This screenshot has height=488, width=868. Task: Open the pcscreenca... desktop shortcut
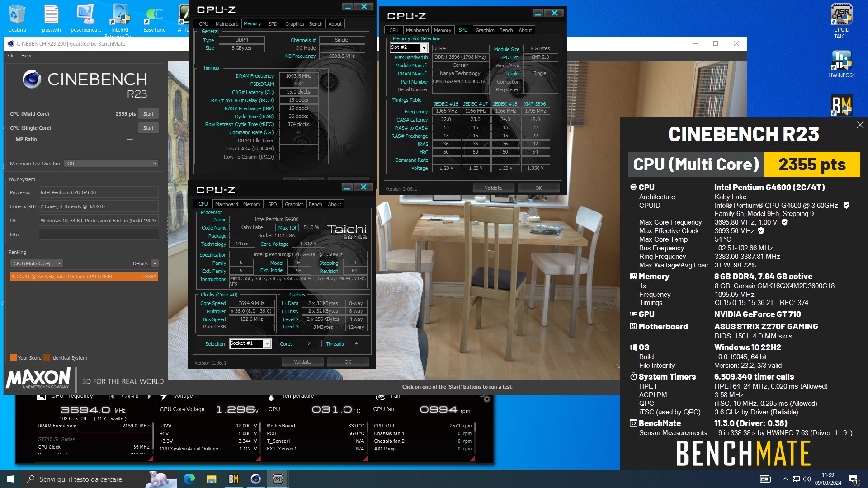(x=86, y=18)
